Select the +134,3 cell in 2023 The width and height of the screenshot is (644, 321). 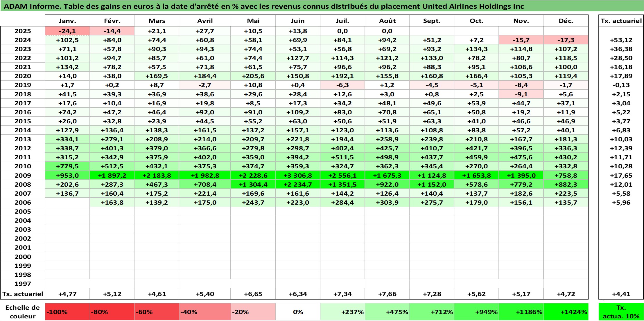[476, 49]
